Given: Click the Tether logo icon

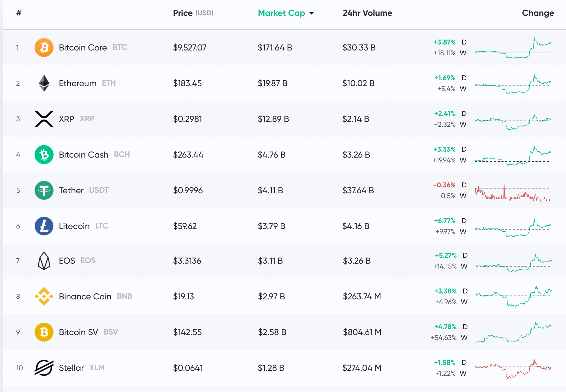Looking at the screenshot, I should tap(44, 190).
